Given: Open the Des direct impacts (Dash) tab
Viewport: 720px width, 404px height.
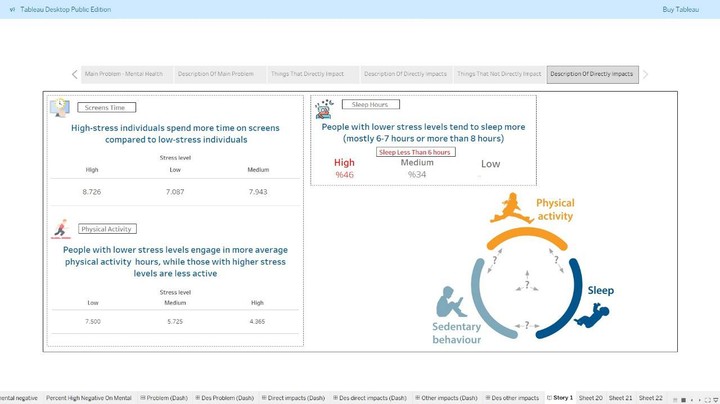Looking at the screenshot, I should 370,398.
